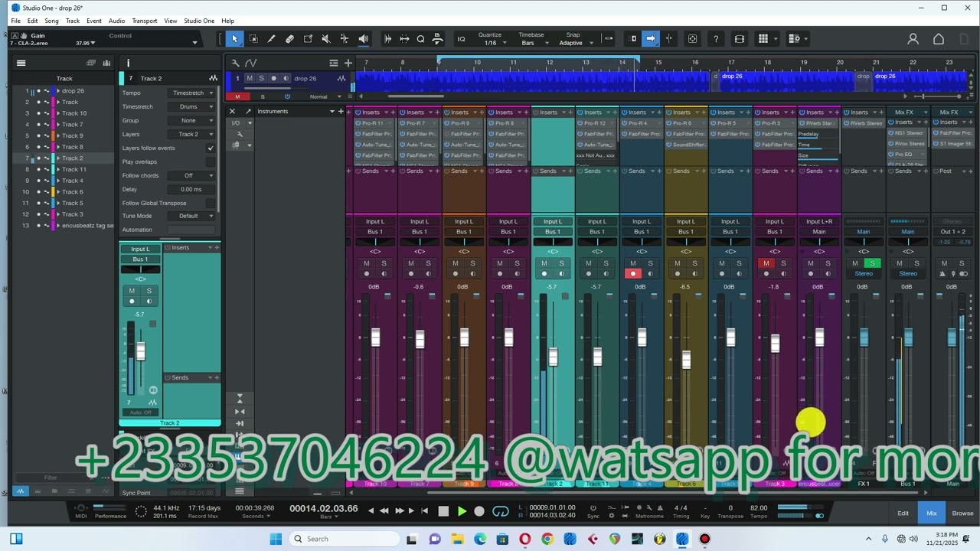
Task: Open Studio One taskbar icon
Action: coord(682,539)
